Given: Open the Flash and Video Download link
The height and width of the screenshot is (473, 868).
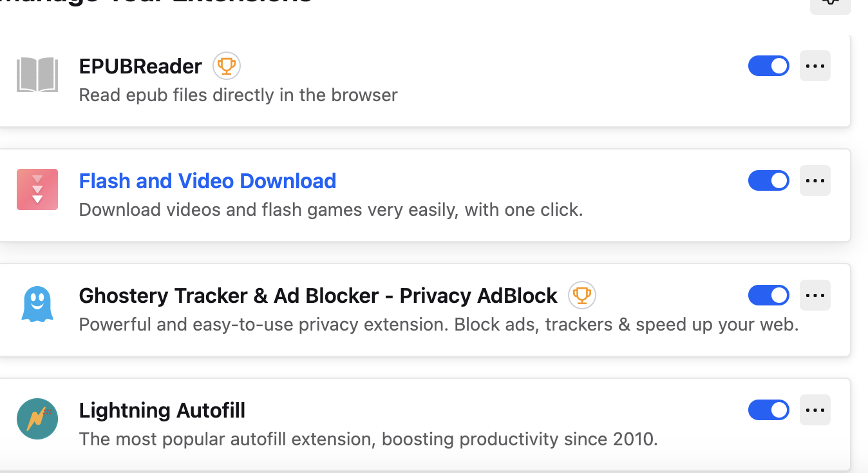Looking at the screenshot, I should tap(207, 181).
